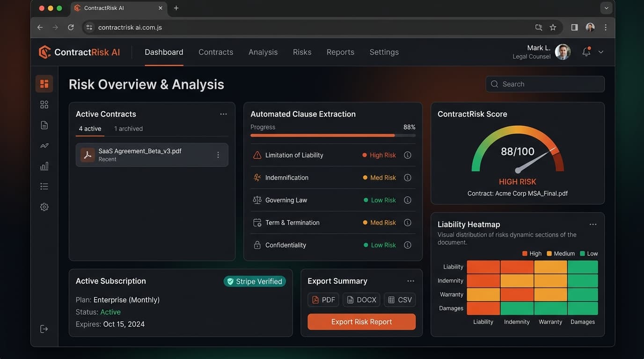
Task: Open the SaaS Agreement_Beta_v3.pdf contract
Action: coord(152,155)
